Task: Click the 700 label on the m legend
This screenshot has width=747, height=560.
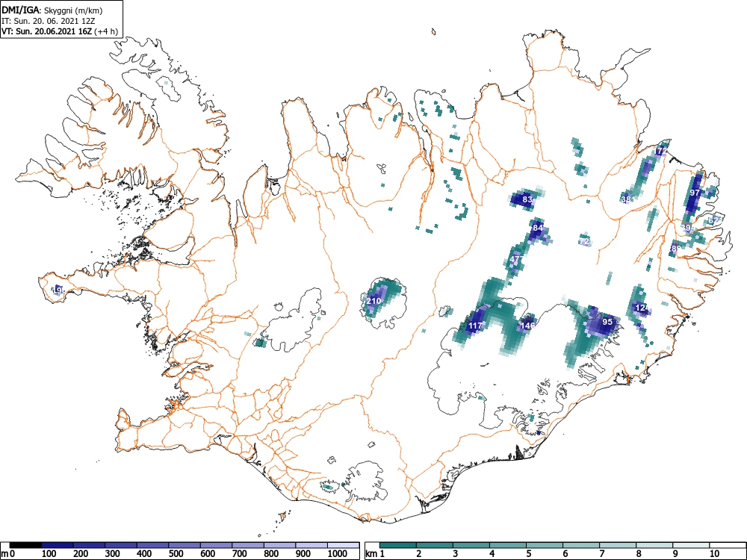Action: point(240,554)
